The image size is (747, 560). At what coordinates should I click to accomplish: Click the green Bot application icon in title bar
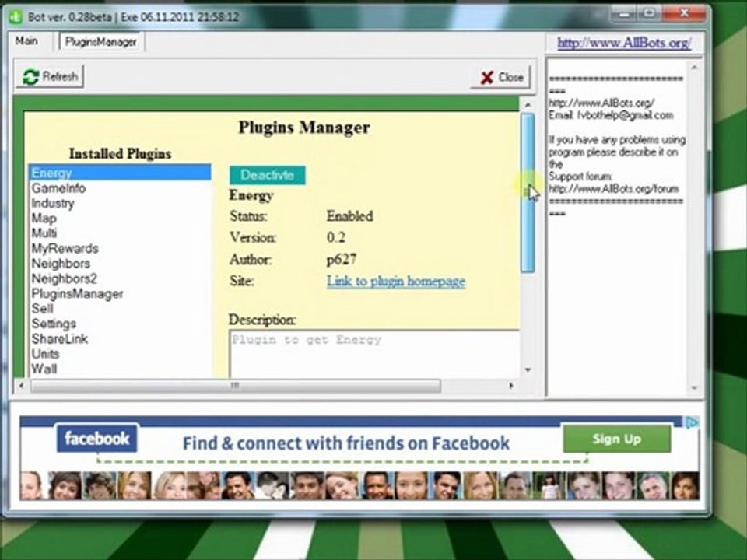[16, 16]
